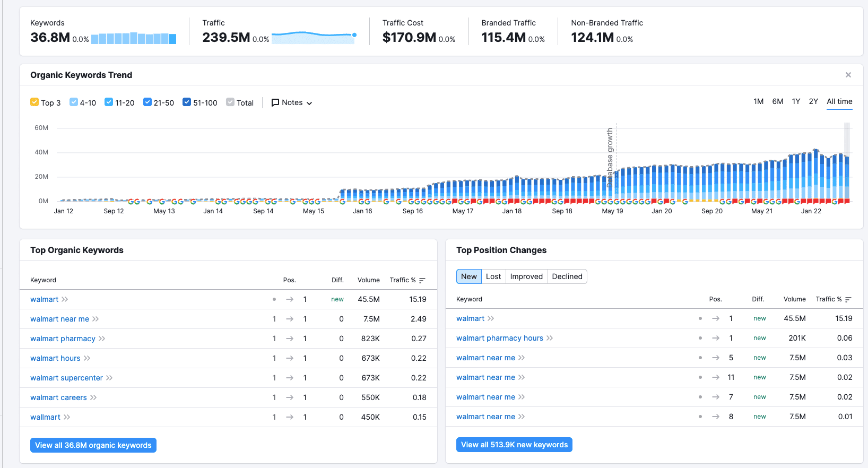Open the Notes dropdown chevron
Screen dimensions: 868x468
[309, 103]
